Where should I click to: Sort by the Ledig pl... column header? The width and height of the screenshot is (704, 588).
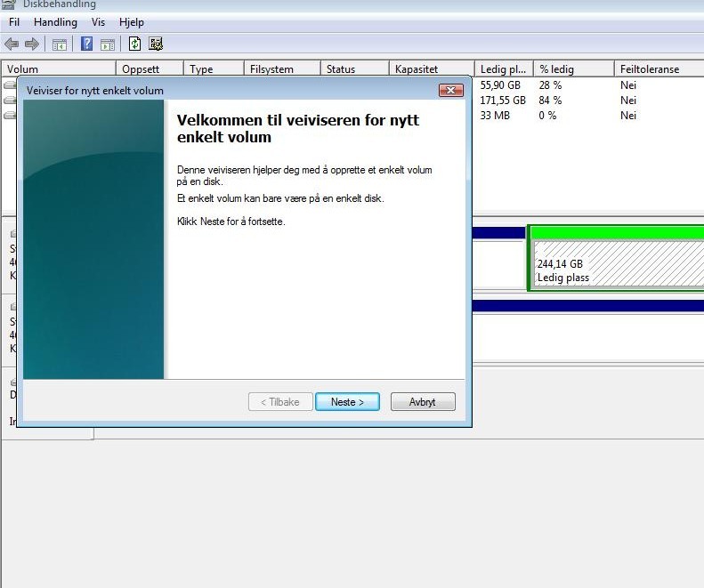[x=505, y=69]
